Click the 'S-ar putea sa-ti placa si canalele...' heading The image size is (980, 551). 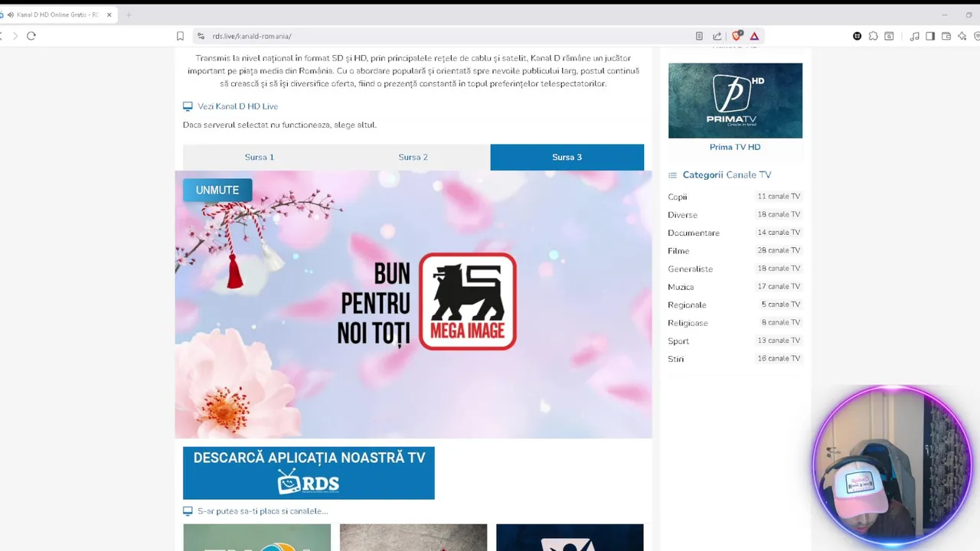pyautogui.click(x=263, y=511)
